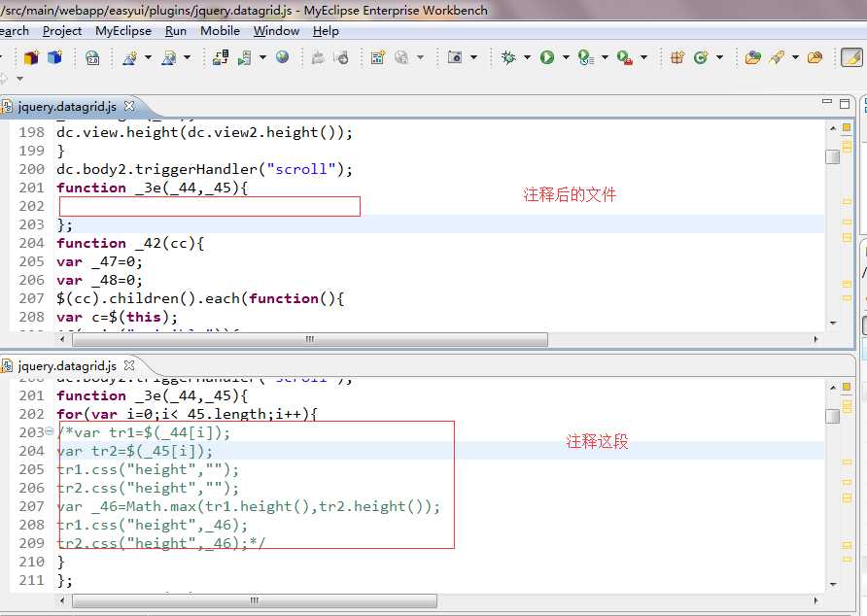The width and height of the screenshot is (867, 616).
Task: Click the open task folder icon
Action: [815, 57]
